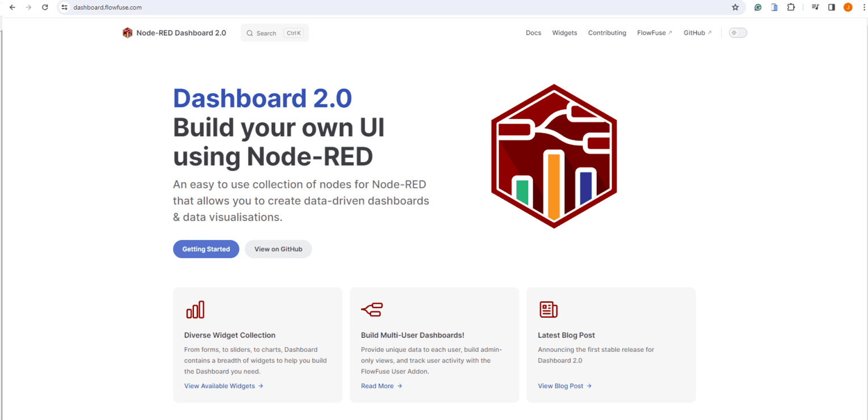Follow the Read More link
The height and width of the screenshot is (420, 868).
[x=377, y=386]
